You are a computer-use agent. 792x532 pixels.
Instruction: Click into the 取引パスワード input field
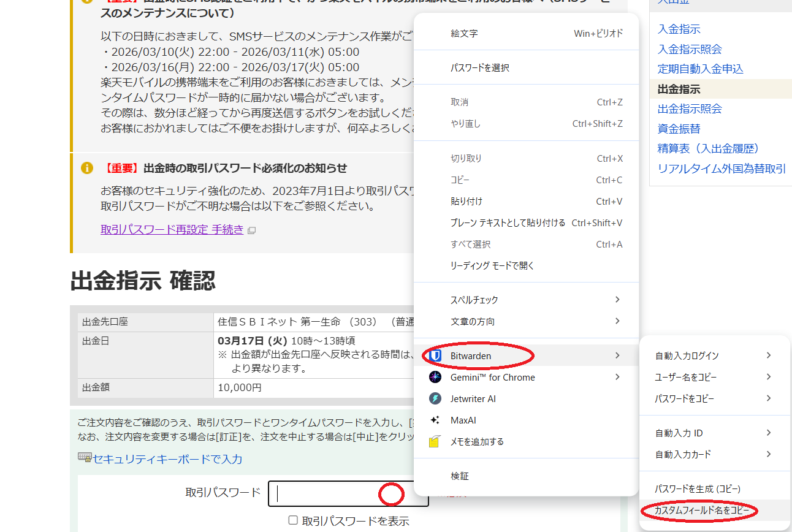325,493
